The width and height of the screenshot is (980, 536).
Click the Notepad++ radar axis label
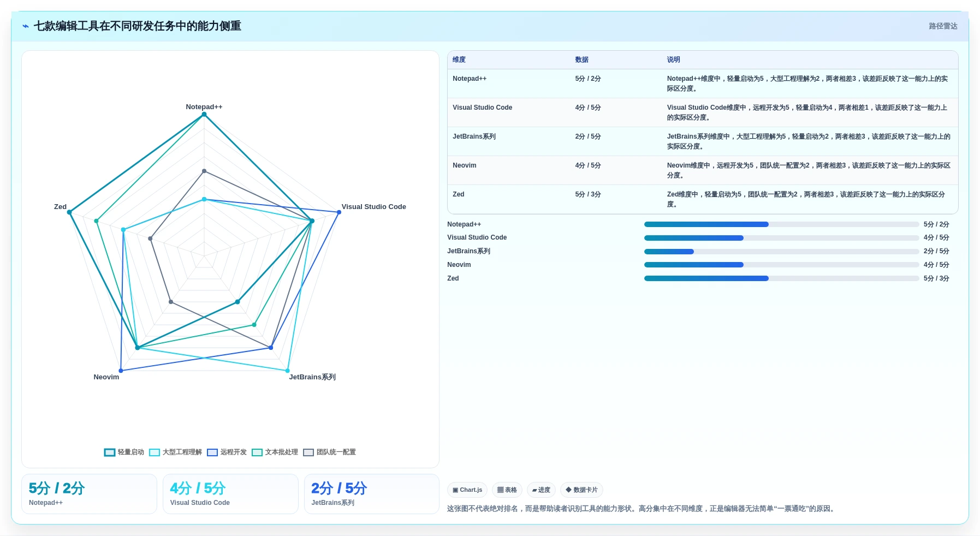pyautogui.click(x=204, y=107)
